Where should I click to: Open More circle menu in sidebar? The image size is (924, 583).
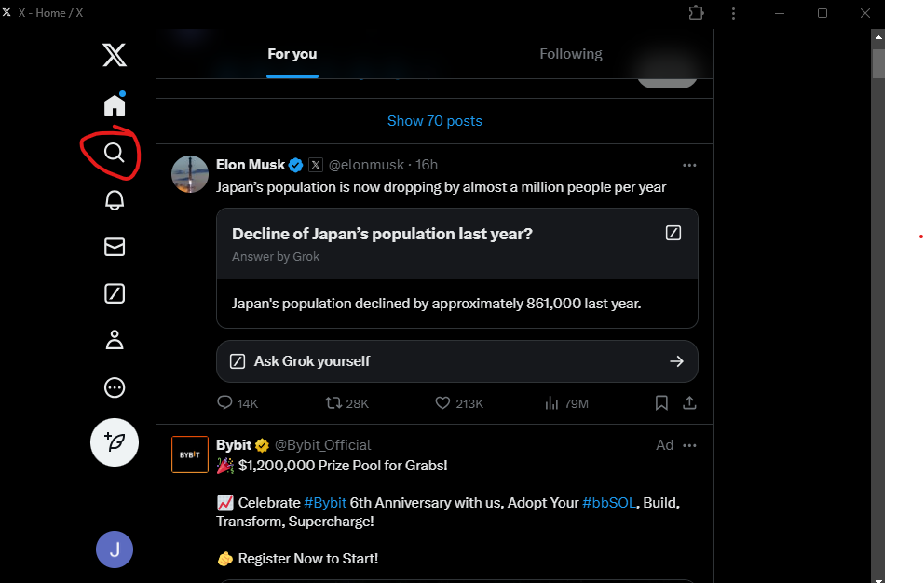(115, 387)
